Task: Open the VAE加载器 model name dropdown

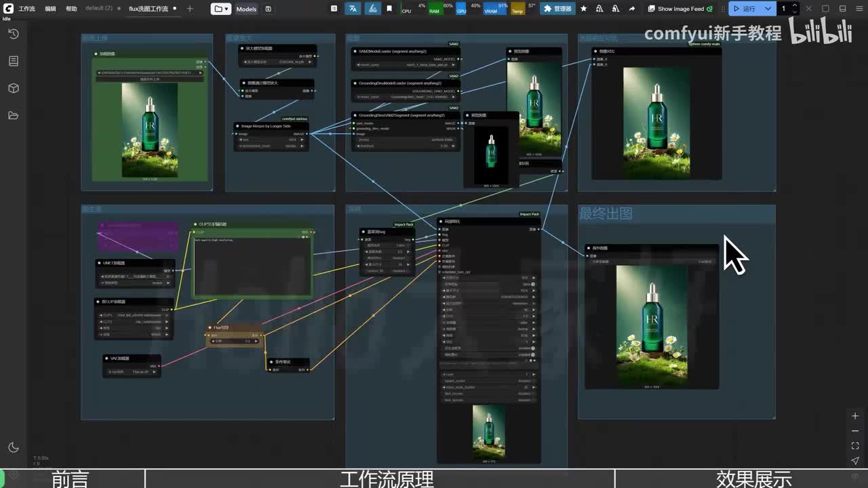Action: pos(132,372)
